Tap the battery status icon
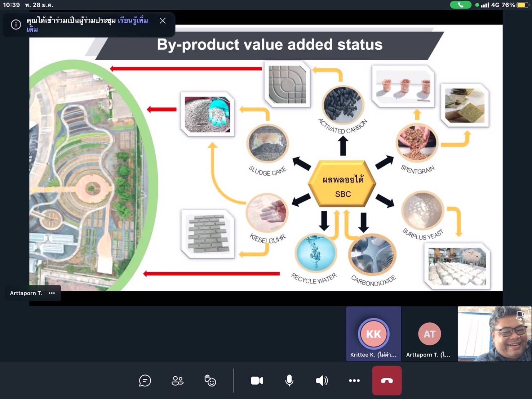Viewport: 532px width, 399px height. [x=522, y=5]
